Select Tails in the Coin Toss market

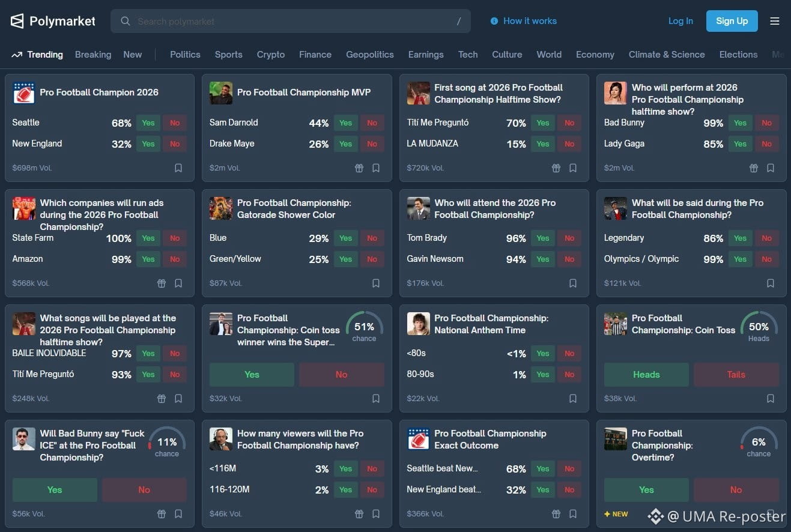[736, 375]
